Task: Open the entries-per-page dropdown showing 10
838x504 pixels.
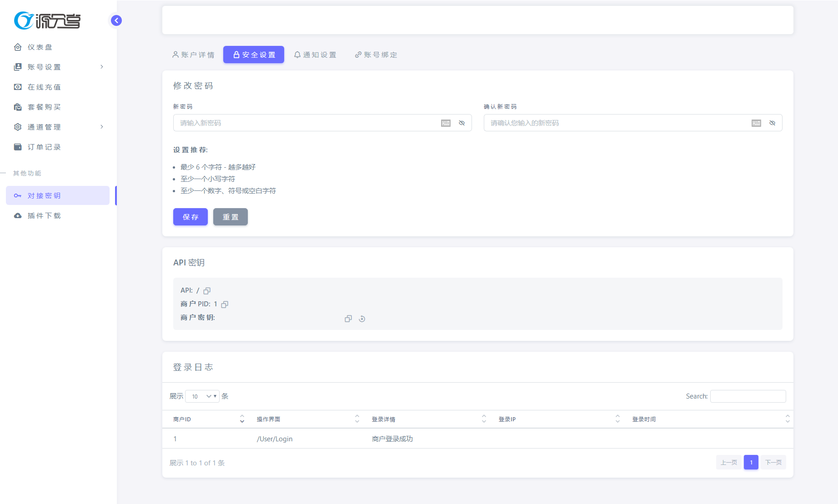Action: point(202,396)
